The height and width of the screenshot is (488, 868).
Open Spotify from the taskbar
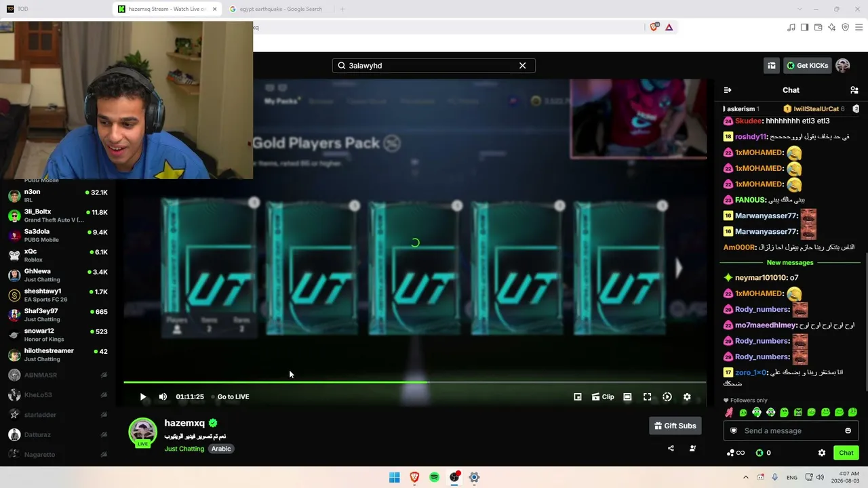435,477
